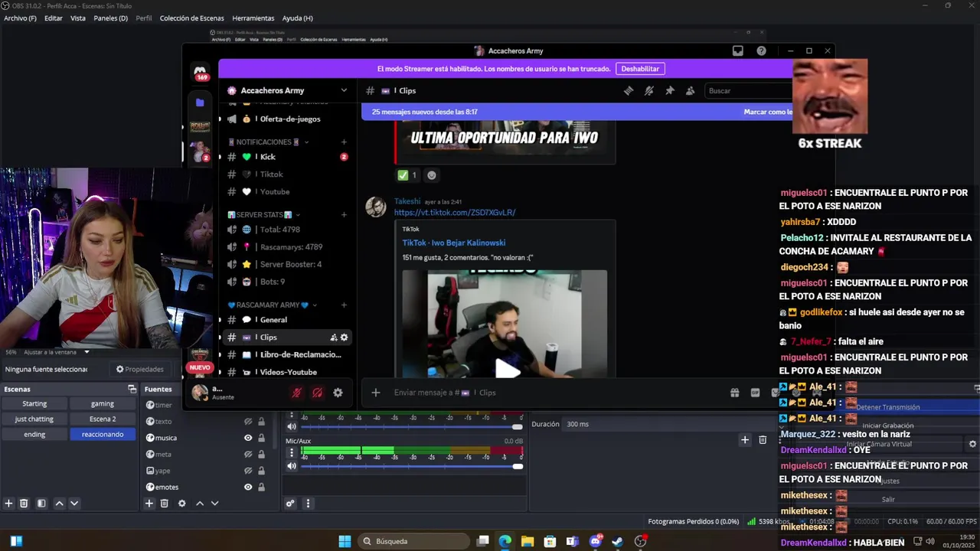980x551 pixels.
Task: Show hidden meta source via eye icon
Action: [x=248, y=455]
